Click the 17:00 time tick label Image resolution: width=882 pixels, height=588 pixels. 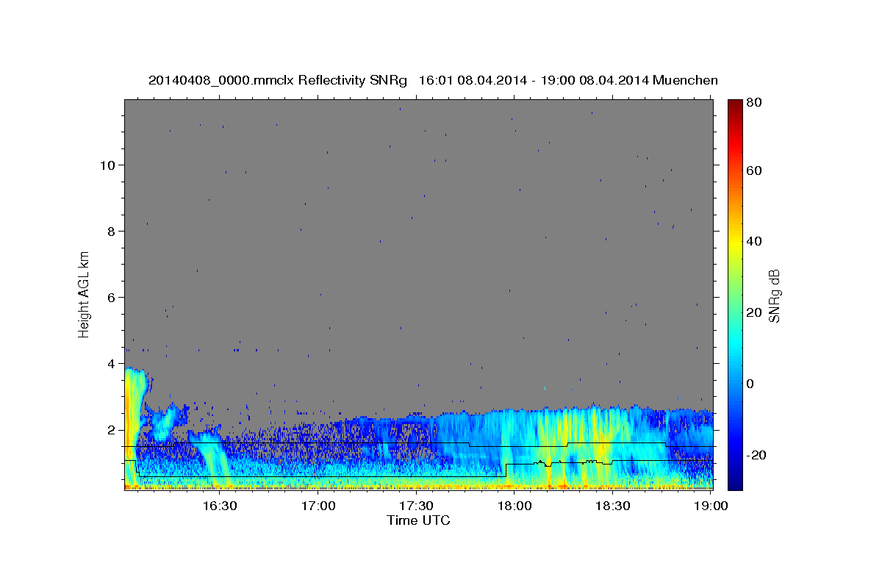coord(319,506)
